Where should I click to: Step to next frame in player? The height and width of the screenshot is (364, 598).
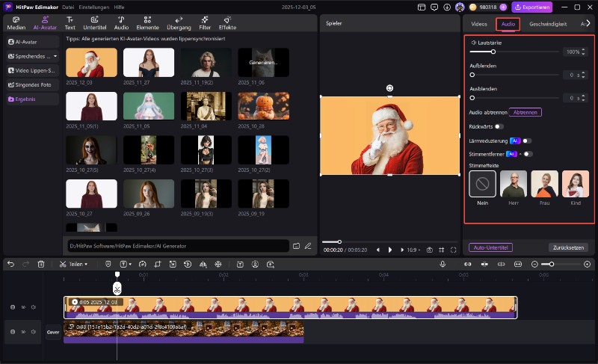point(402,250)
